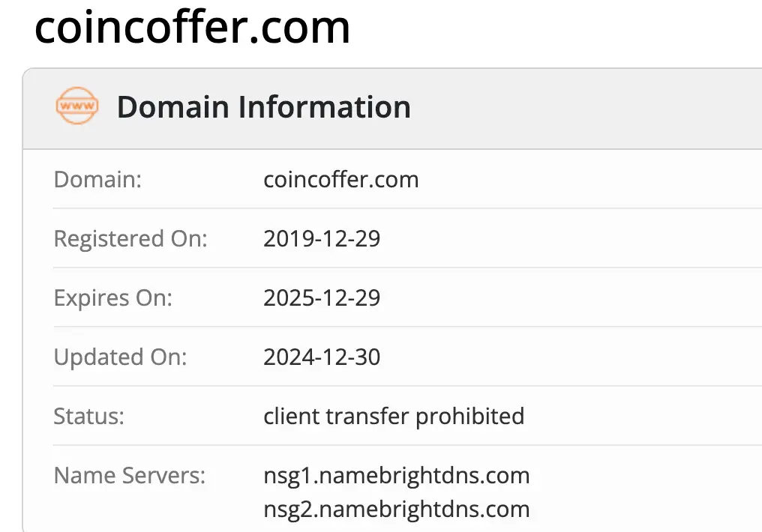Click the 2025-12-29 expiration date
Image resolution: width=762 pixels, height=532 pixels.
coord(322,298)
